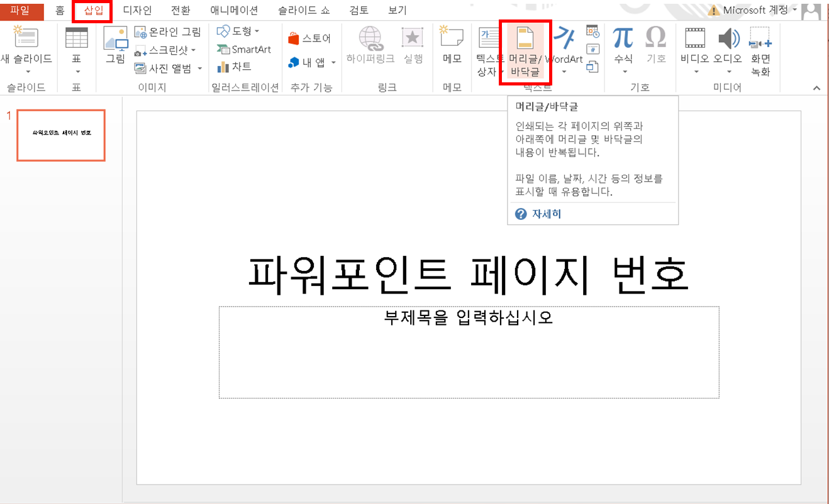The height and width of the screenshot is (504, 829).
Task: Open the Animations (애니메이션) tab
Action: point(235,11)
